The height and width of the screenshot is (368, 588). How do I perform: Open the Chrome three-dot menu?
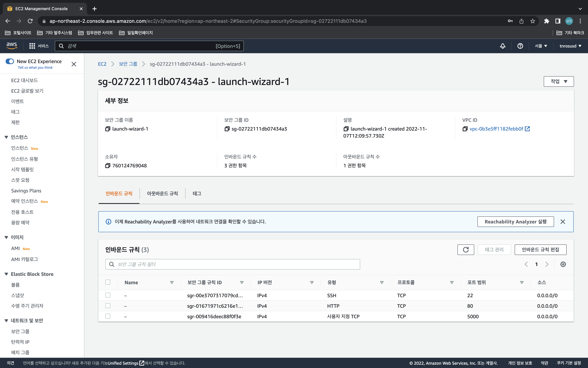(580, 21)
